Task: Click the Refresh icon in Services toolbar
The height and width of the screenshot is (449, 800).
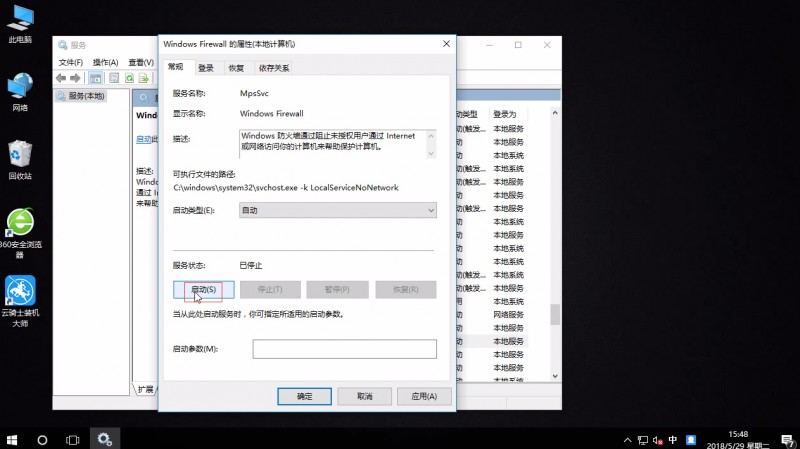Action: (130, 78)
